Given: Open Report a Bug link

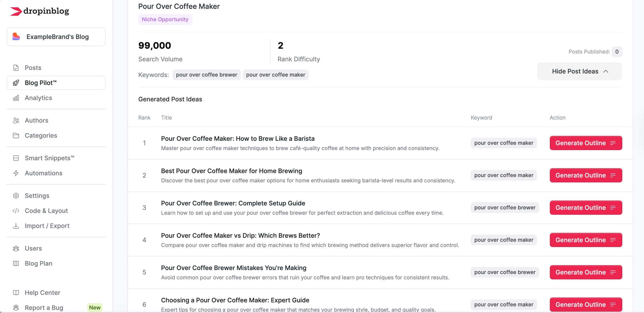Looking at the screenshot, I should click(44, 308).
